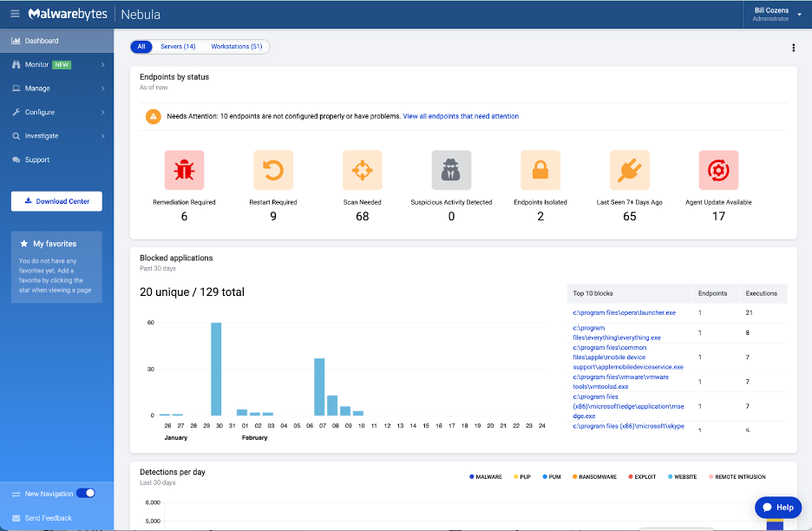The height and width of the screenshot is (531, 812).
Task: Click the 20 unique / 129 total summary
Action: pos(192,292)
